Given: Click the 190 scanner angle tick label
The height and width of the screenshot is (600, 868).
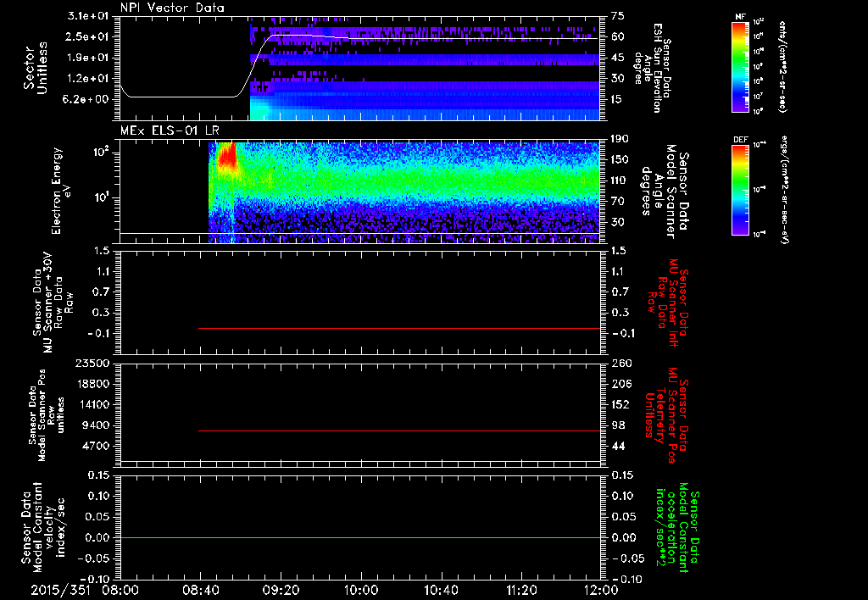Looking at the screenshot, I should pos(620,139).
